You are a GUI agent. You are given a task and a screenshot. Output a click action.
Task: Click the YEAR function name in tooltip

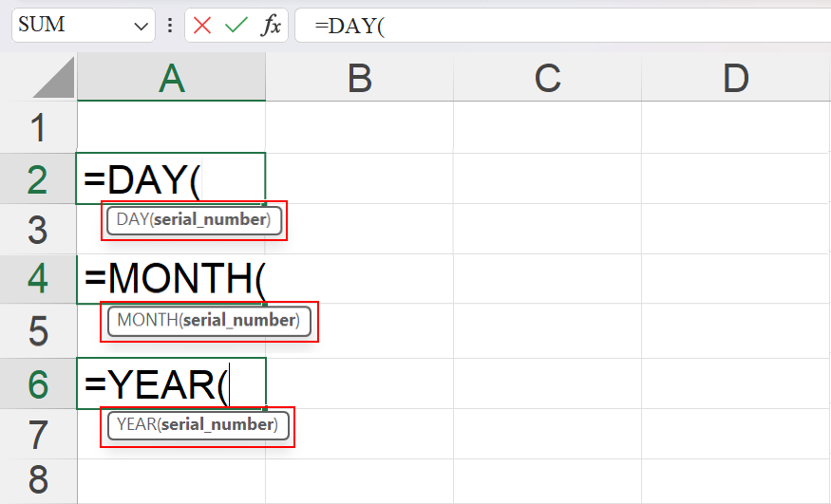click(135, 425)
